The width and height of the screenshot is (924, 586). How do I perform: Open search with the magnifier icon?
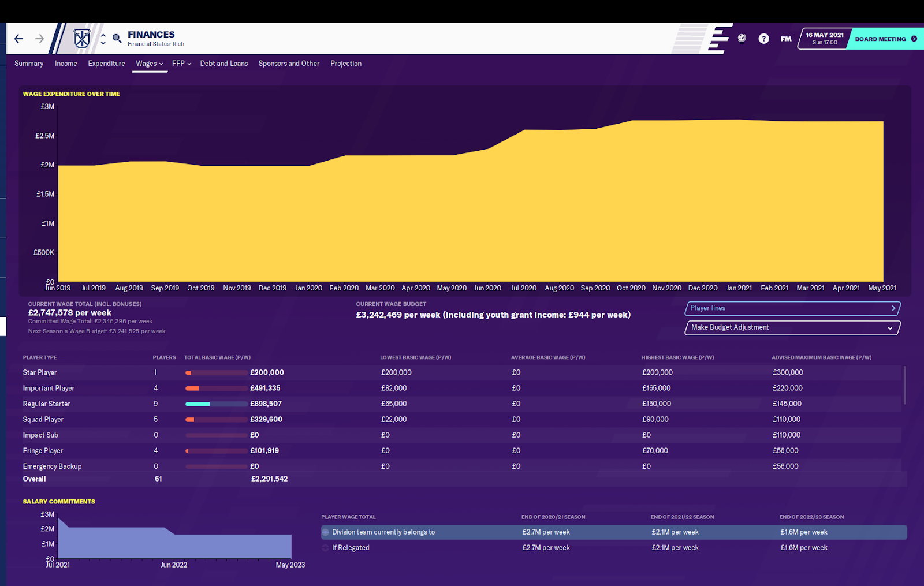(x=117, y=39)
